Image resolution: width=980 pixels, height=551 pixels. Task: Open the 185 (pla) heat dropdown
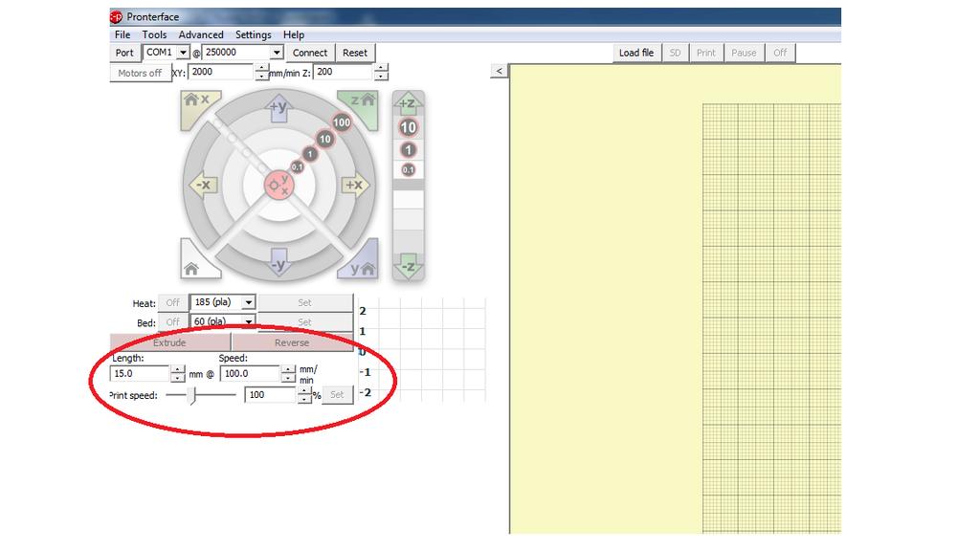pos(248,302)
